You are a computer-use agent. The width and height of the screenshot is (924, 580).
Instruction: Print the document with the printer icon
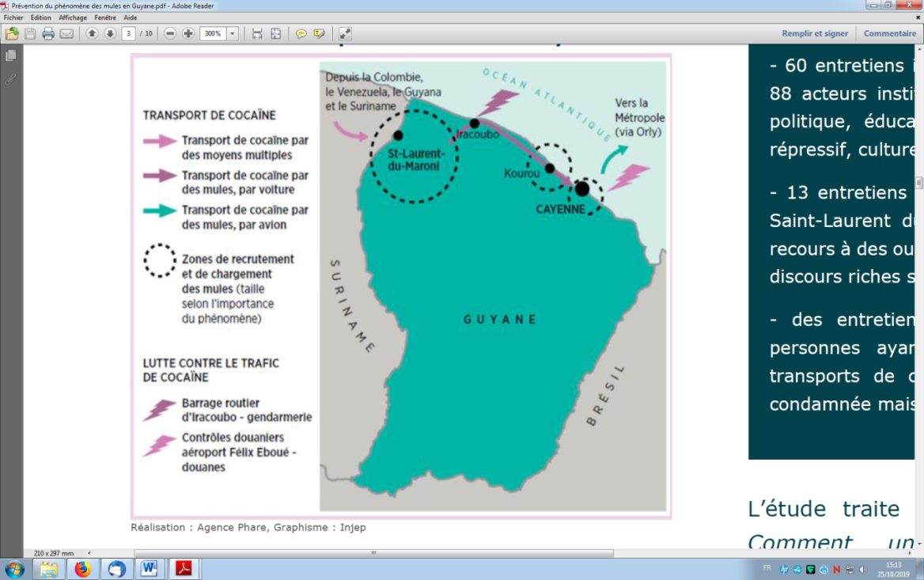[48, 33]
